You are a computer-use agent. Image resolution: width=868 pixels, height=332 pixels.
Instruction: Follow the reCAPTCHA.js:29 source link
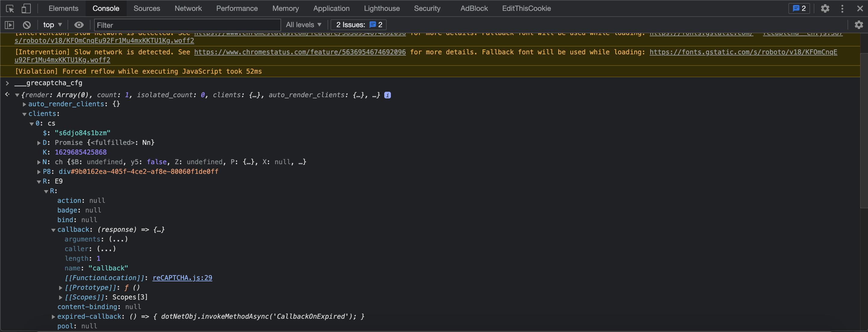coord(182,278)
